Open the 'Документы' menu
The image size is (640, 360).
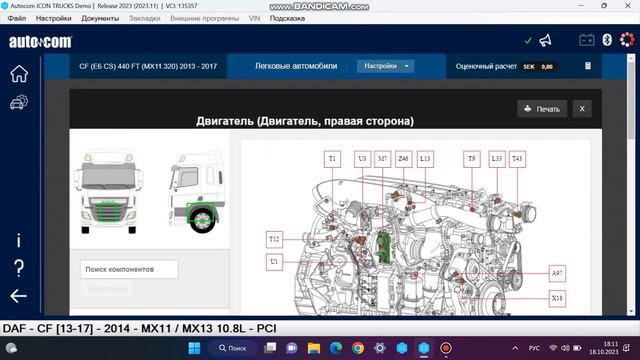(100, 18)
